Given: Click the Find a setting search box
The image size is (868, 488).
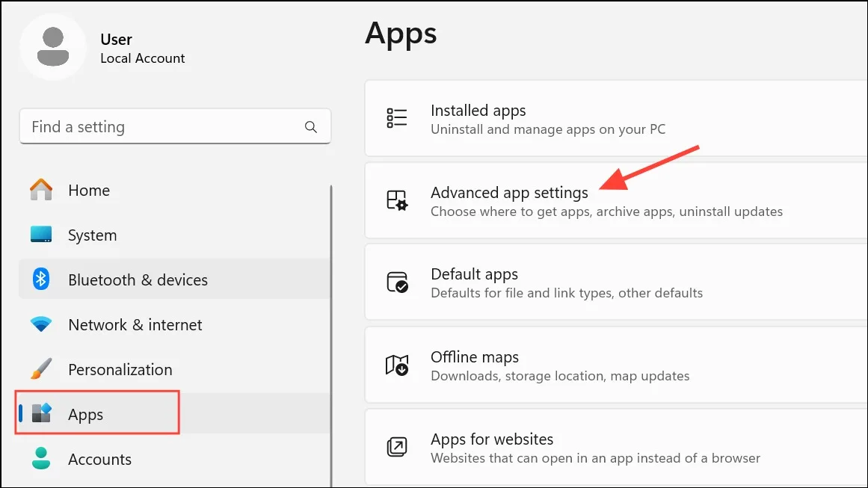Looking at the screenshot, I should click(175, 127).
